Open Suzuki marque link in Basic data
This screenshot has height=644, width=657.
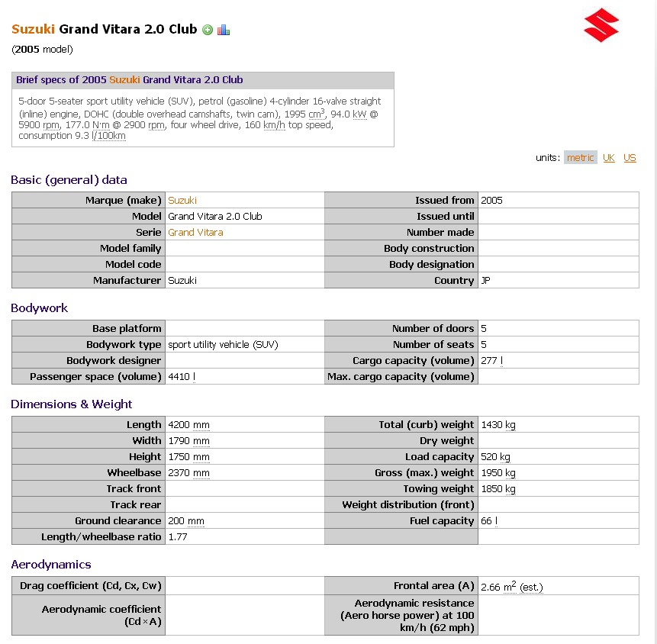coord(182,200)
